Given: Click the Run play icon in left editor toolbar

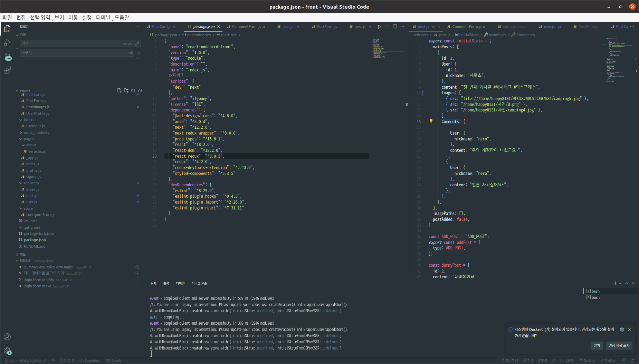Looking at the screenshot, I should coord(380,27).
